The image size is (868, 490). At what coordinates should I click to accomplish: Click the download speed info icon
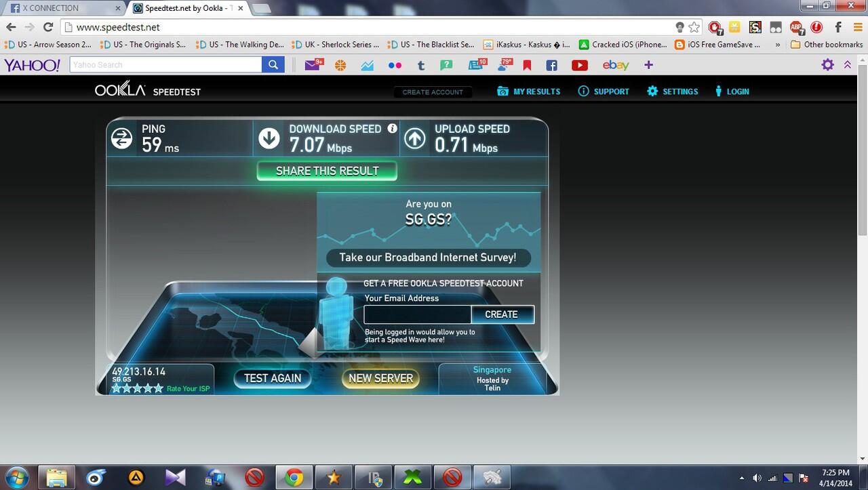[392, 129]
